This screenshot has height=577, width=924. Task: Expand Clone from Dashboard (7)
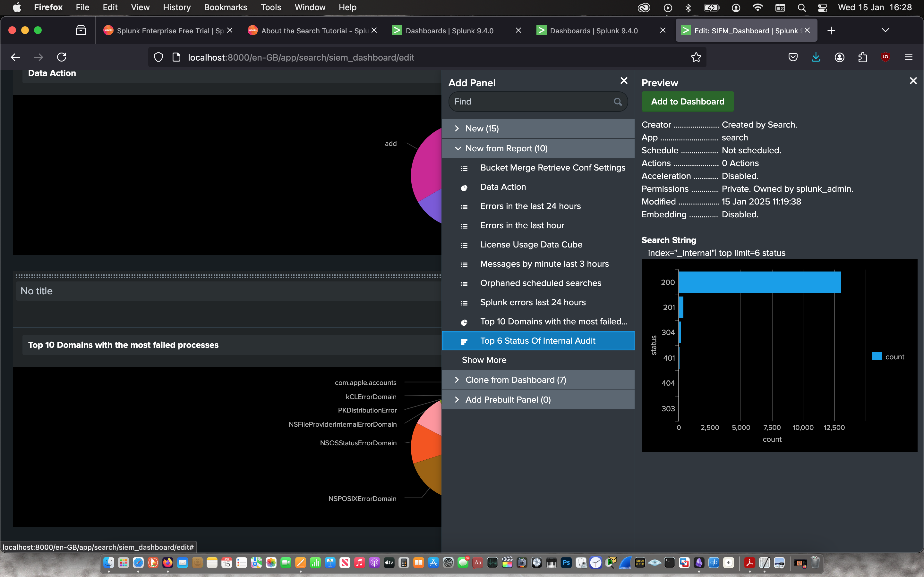pyautogui.click(x=515, y=380)
